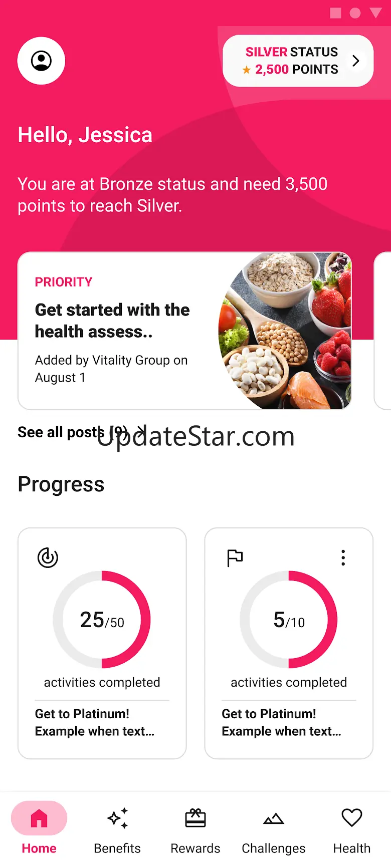
Task: Open the Get started with health assessment card
Action: click(184, 331)
